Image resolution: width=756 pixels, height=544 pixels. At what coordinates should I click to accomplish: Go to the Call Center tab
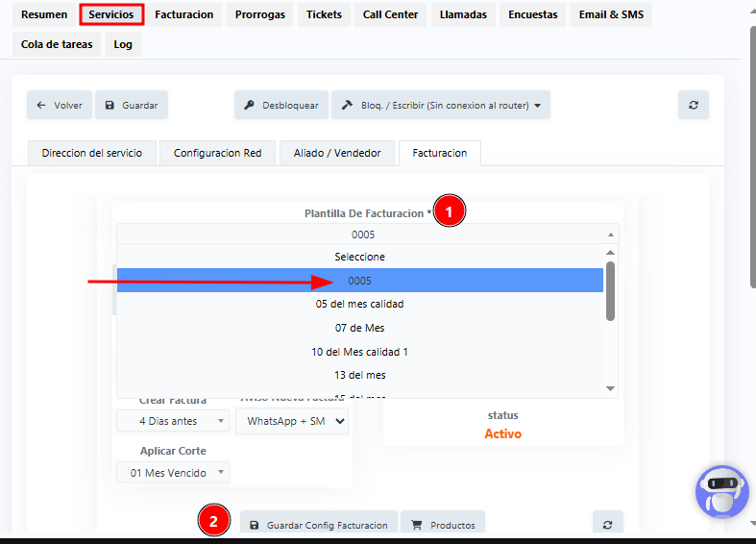(x=390, y=14)
